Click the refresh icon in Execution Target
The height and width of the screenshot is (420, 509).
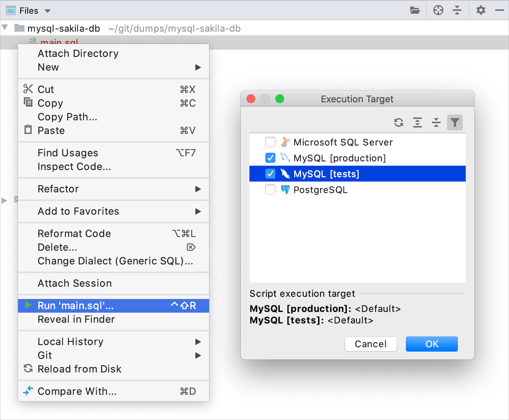point(399,123)
